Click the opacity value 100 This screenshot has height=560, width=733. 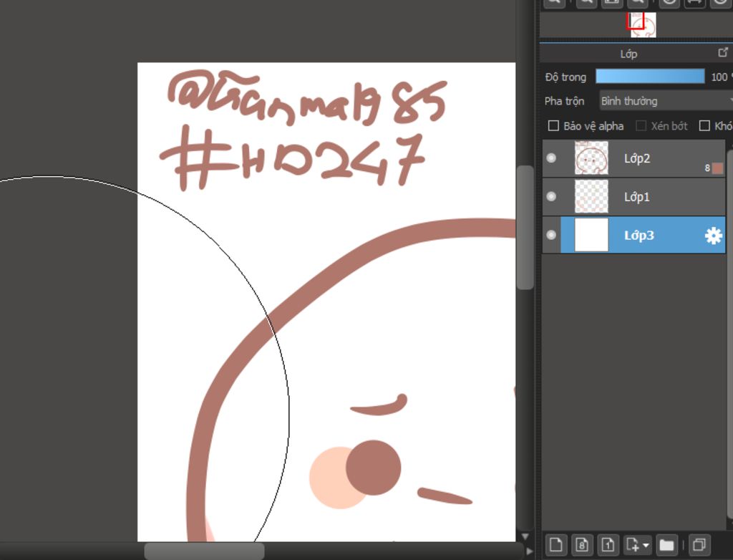719,77
